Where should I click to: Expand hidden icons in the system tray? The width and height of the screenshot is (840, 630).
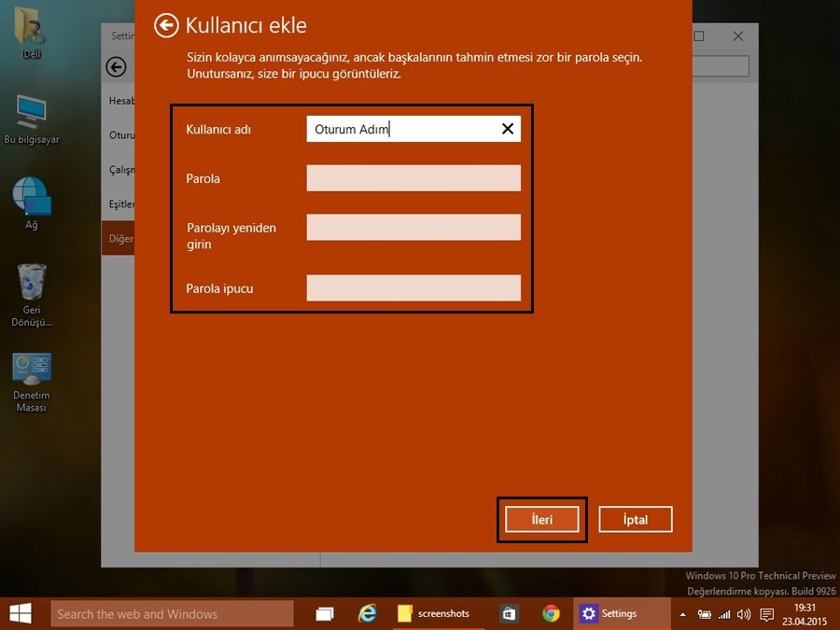[683, 613]
